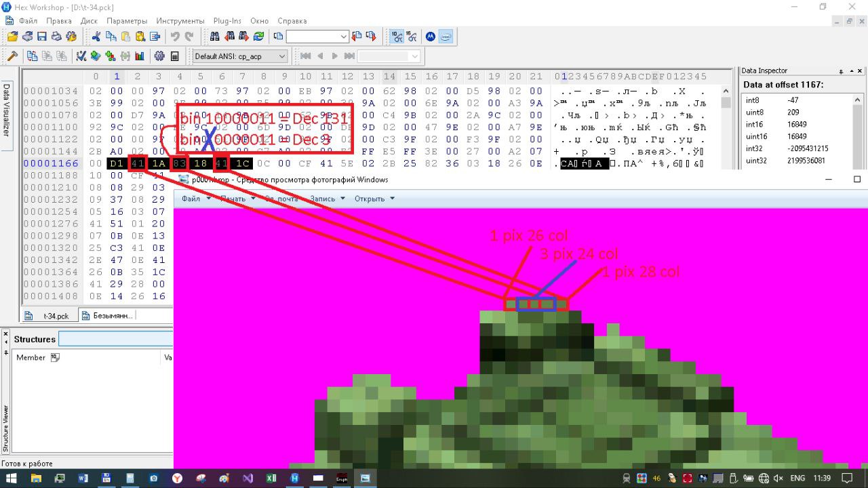Click the bar chart statistics icon
The width and height of the screenshot is (868, 488).
pos(140,56)
